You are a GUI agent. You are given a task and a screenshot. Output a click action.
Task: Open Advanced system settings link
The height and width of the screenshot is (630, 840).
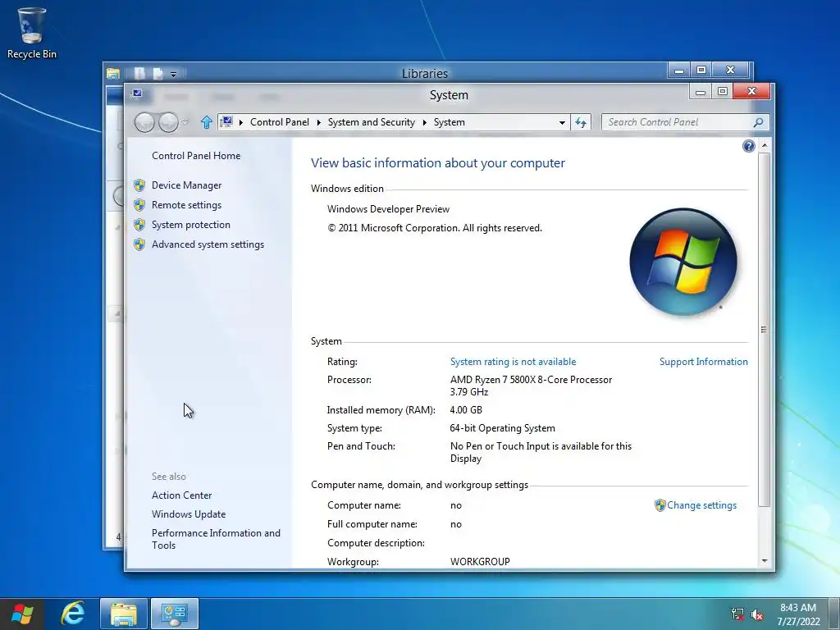[x=208, y=244]
